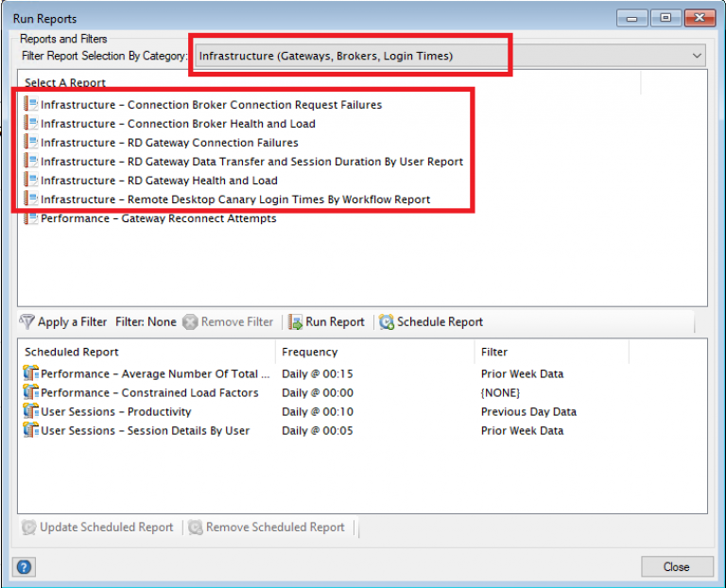The image size is (726, 588).
Task: Select scheduled User Sessions – Session Details By User
Action: [145, 430]
